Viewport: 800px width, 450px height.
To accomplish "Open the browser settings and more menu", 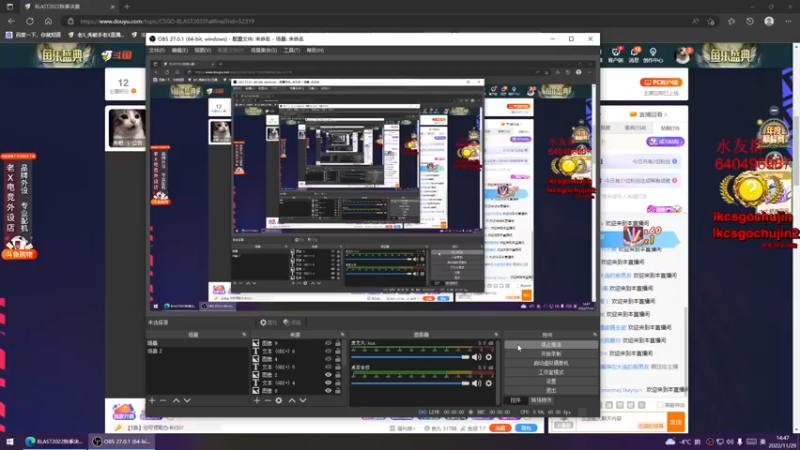I will tap(788, 21).
